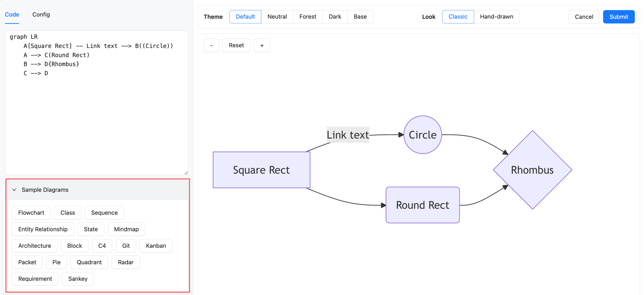
Task: Switch to the Code tab
Action: pyautogui.click(x=12, y=14)
